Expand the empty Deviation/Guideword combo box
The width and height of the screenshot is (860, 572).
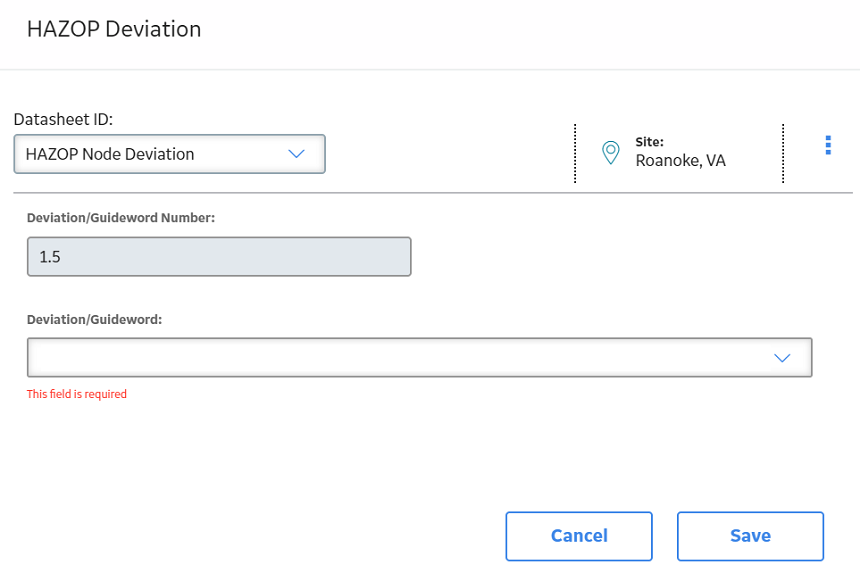tap(420, 358)
